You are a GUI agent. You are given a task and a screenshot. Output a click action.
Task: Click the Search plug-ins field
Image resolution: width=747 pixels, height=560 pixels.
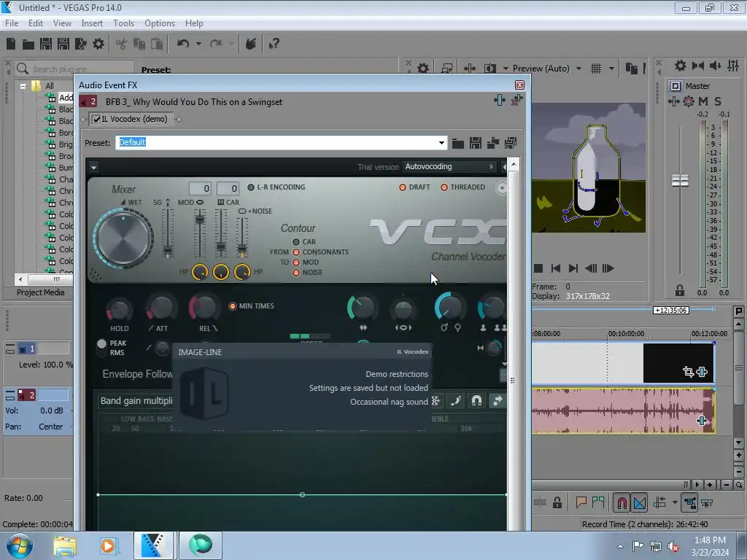[74, 69]
